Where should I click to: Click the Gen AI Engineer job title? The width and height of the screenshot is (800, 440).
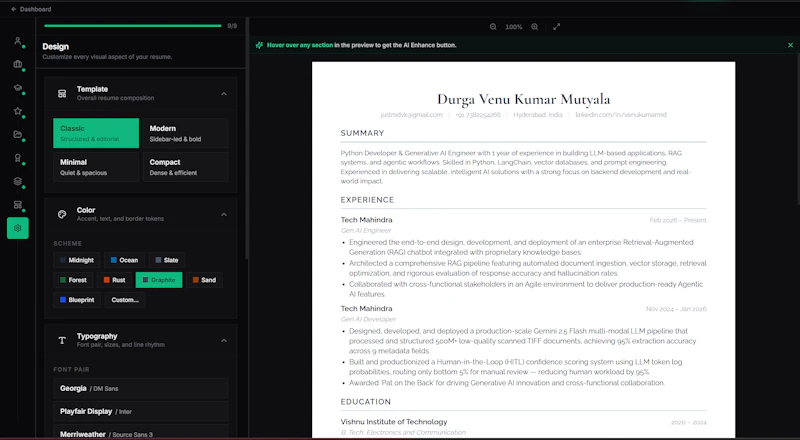pyautogui.click(x=366, y=231)
